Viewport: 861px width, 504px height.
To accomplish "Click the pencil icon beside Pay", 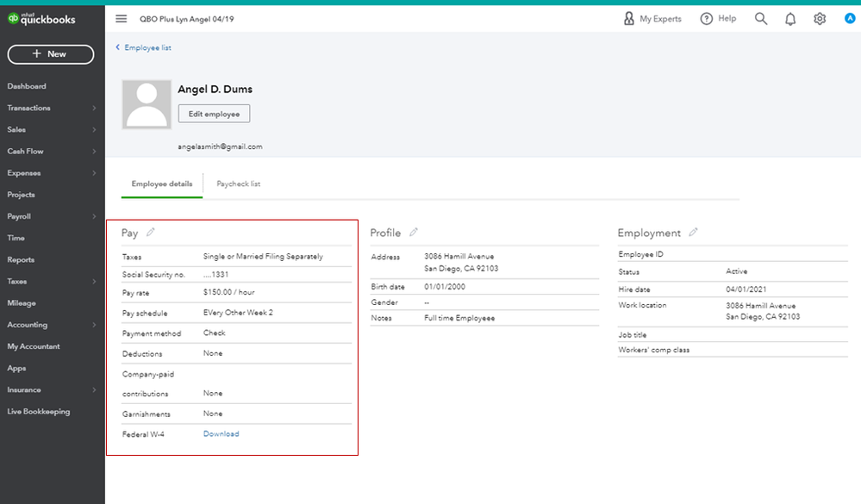I will [x=151, y=233].
